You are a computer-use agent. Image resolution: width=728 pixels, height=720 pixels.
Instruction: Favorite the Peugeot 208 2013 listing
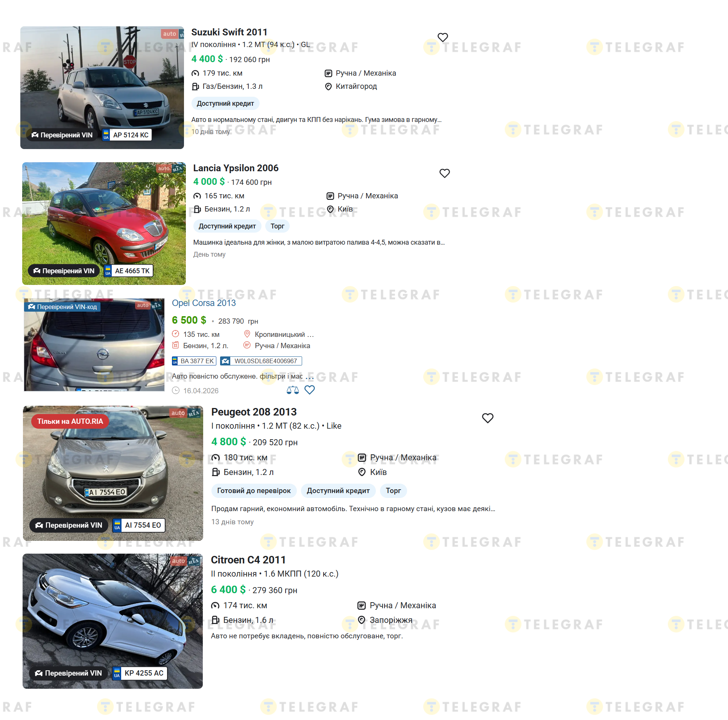tap(487, 418)
